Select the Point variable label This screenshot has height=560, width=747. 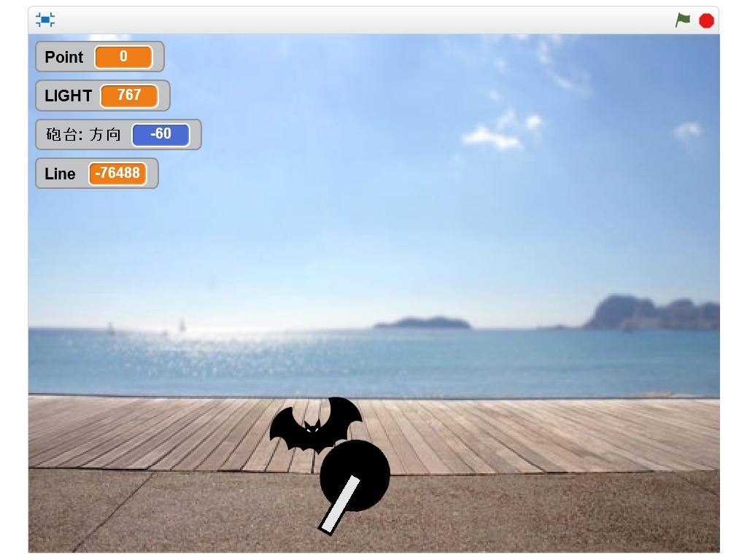[x=64, y=57]
